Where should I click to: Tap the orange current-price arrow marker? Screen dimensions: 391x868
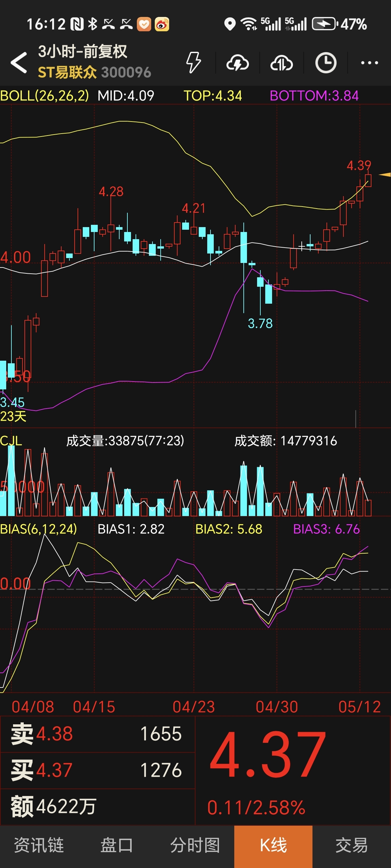coord(385,175)
